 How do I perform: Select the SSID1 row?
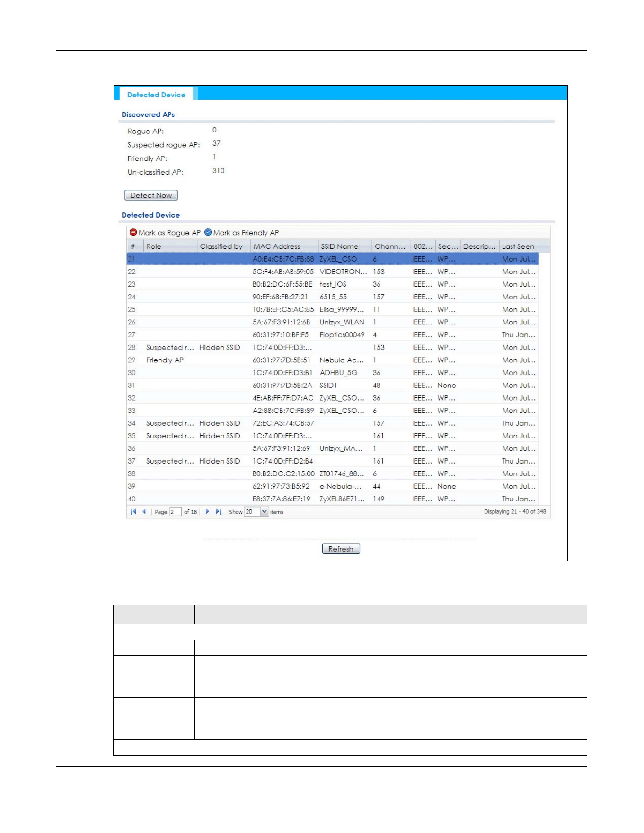[x=333, y=385]
